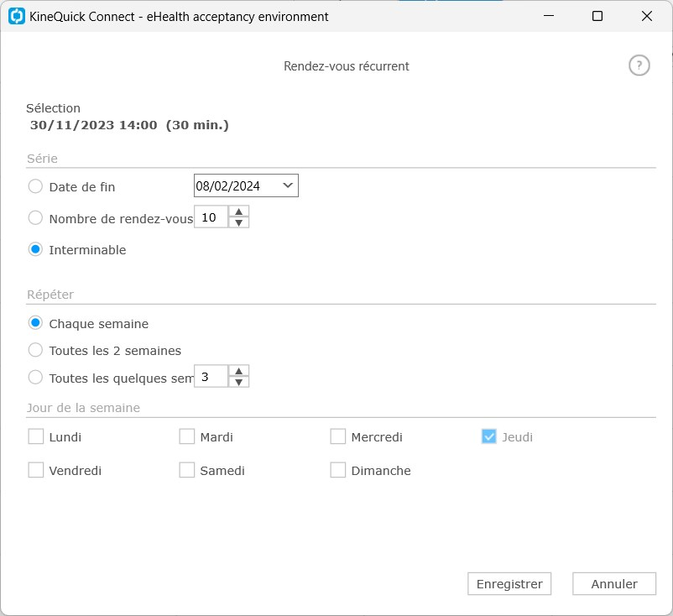
Task: Decrease the Nombre de rendez-vous value
Action: click(x=239, y=222)
